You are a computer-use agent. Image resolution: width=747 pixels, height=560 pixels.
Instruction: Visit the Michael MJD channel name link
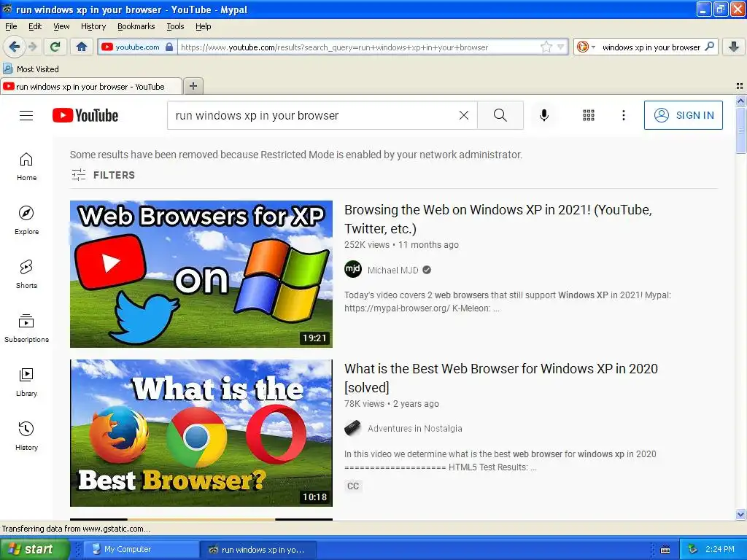pyautogui.click(x=393, y=270)
